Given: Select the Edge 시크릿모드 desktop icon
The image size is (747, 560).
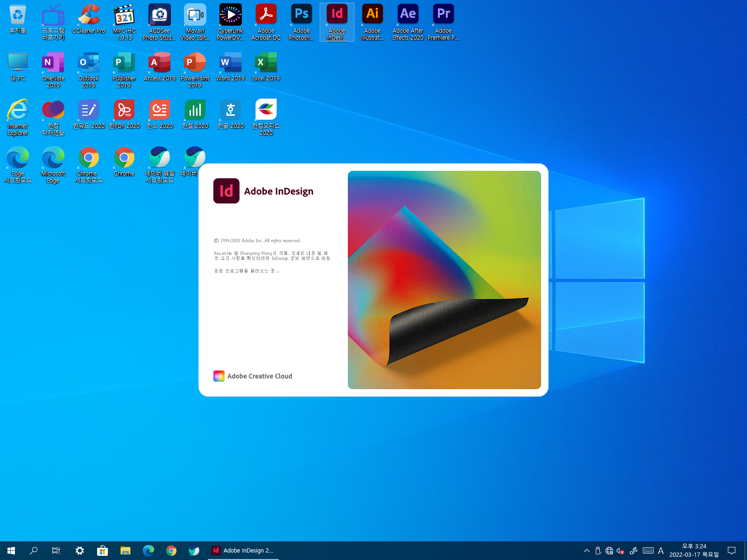Looking at the screenshot, I should (x=18, y=165).
